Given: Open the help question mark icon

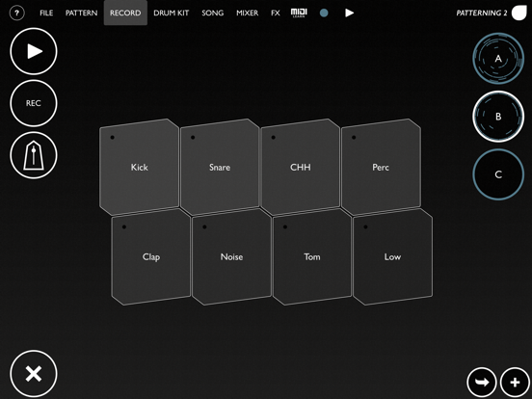Looking at the screenshot, I should click(16, 13).
